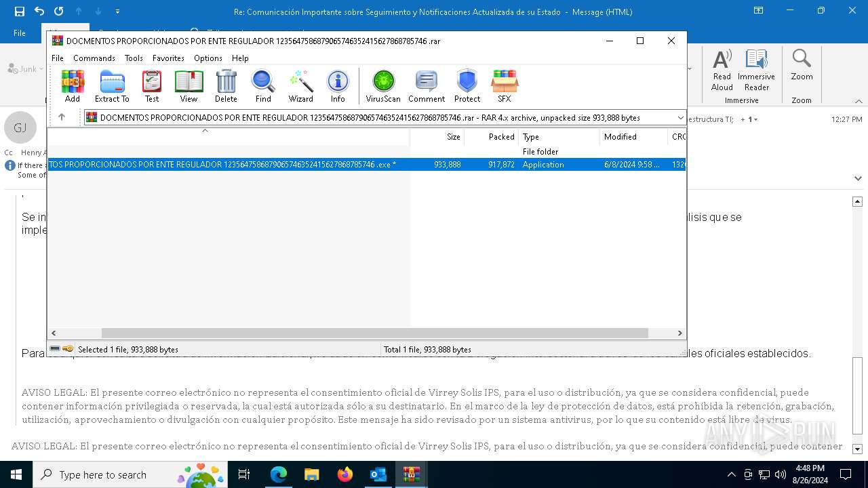Launch the Wizard tool
Viewport: 868px width, 488px height.
pyautogui.click(x=301, y=86)
